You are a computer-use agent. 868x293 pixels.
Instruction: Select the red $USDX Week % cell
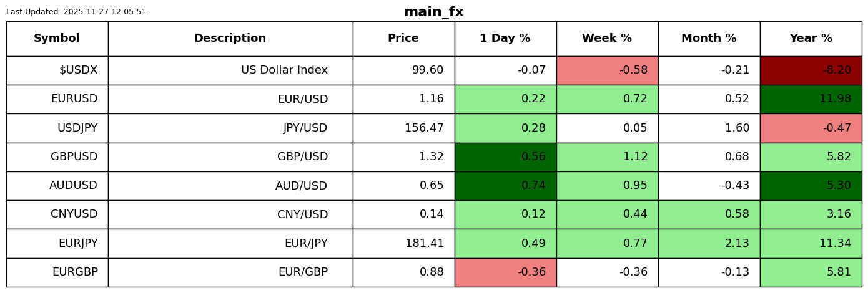coord(607,70)
